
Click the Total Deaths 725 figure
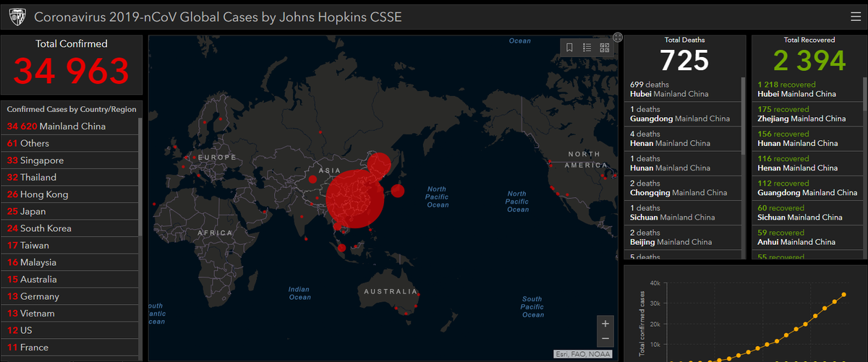coord(684,60)
